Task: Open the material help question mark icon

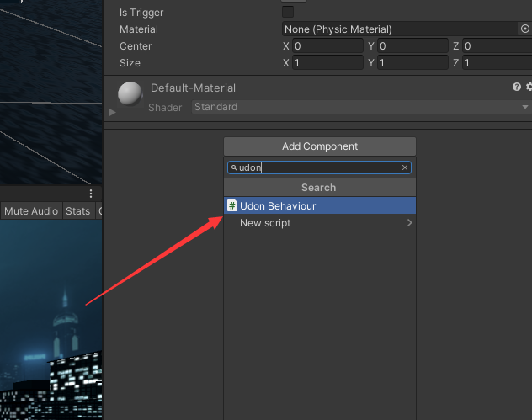Action: (517, 87)
